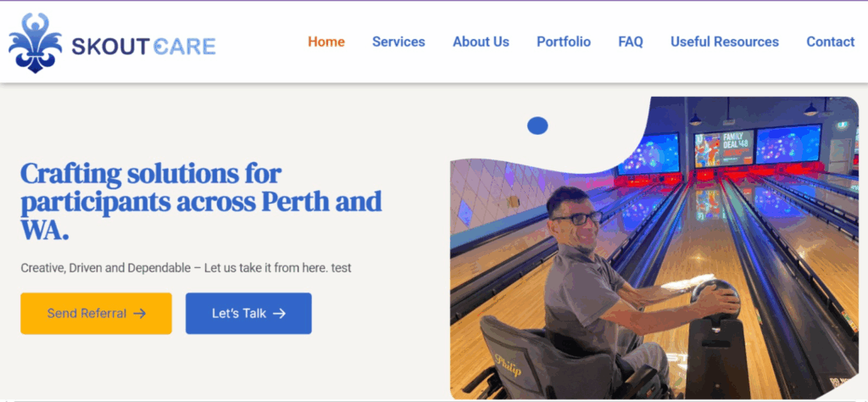Click the blue decorative dot above the photo
This screenshot has width=868, height=402.
(x=537, y=126)
